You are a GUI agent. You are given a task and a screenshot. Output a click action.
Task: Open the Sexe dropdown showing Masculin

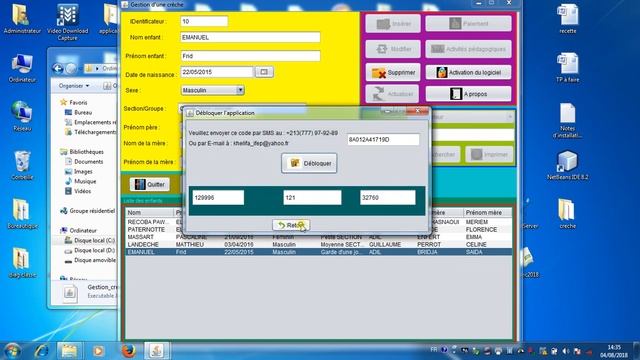(212, 90)
